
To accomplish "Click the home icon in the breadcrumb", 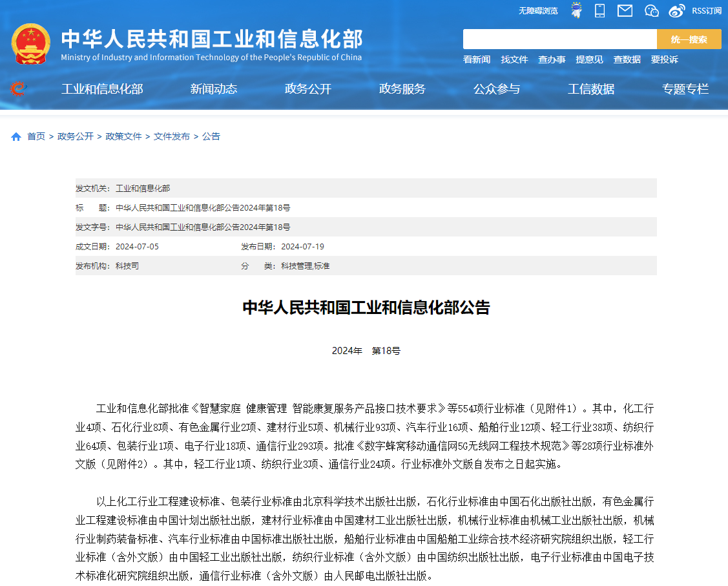I will [x=16, y=136].
